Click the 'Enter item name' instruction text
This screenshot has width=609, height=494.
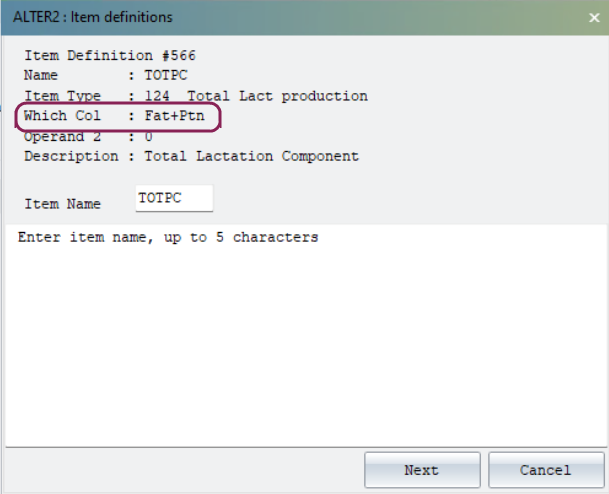click(168, 238)
